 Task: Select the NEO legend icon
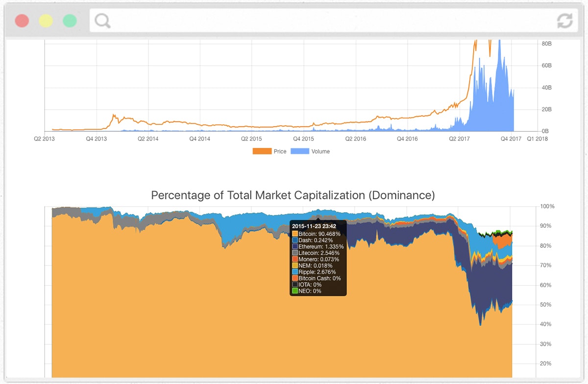point(294,289)
